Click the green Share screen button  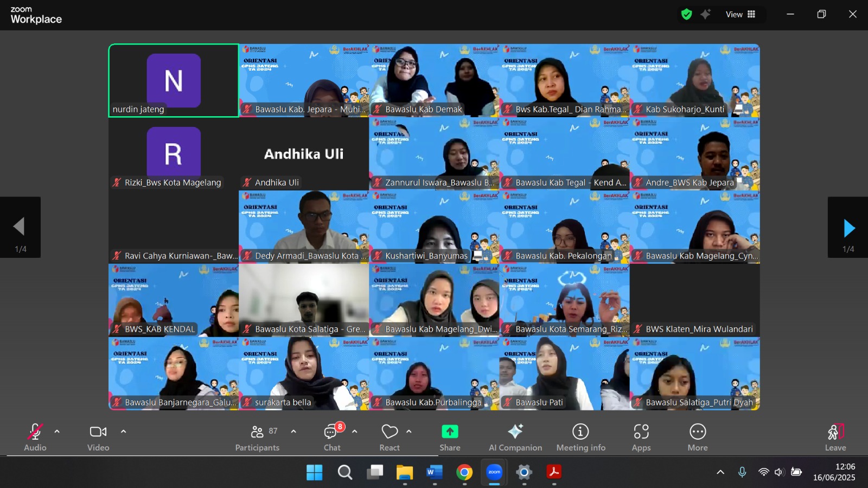click(450, 437)
